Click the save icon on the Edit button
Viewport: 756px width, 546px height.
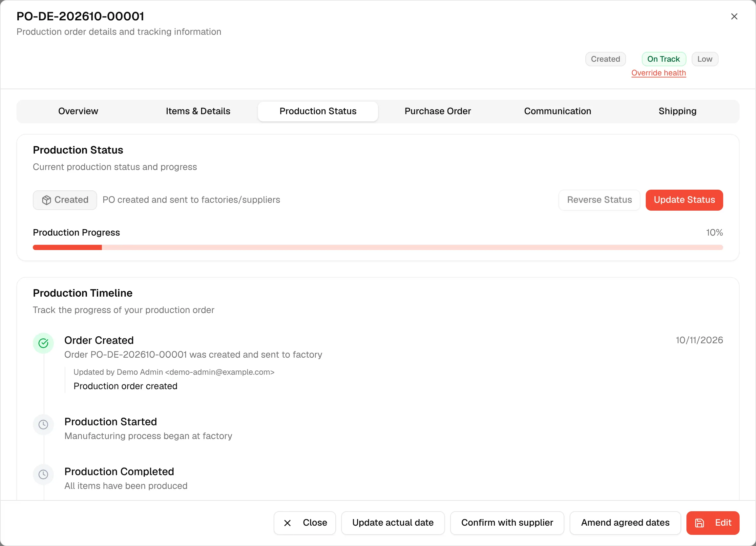coord(699,523)
